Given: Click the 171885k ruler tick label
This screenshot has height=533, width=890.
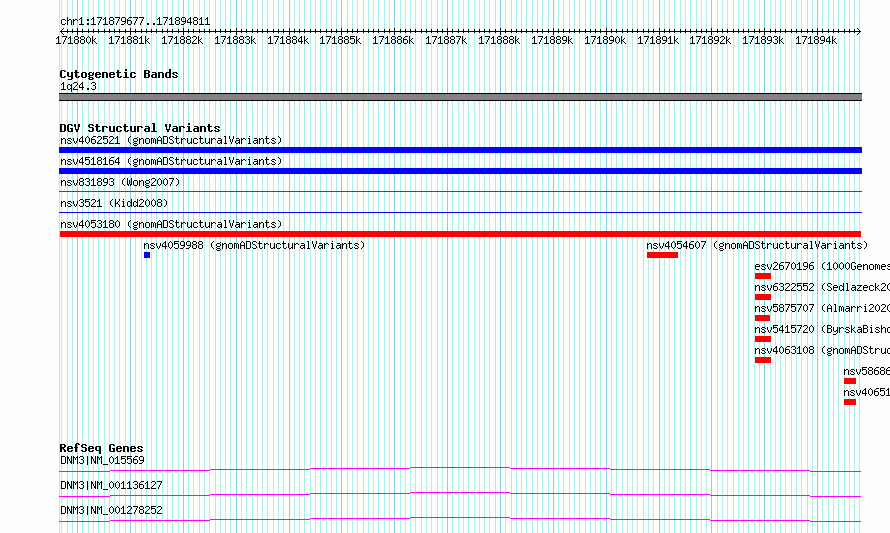Looking at the screenshot, I should pyautogui.click(x=340, y=41).
